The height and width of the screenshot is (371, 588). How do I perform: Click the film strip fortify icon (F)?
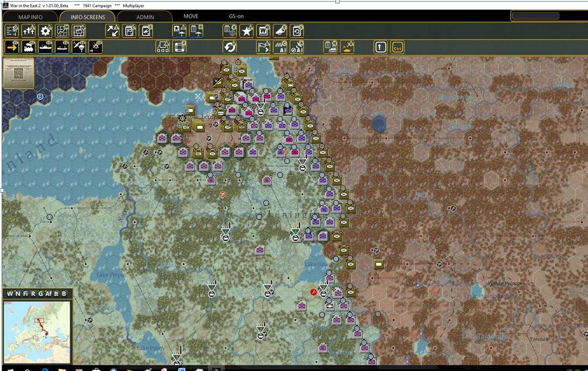point(180,47)
